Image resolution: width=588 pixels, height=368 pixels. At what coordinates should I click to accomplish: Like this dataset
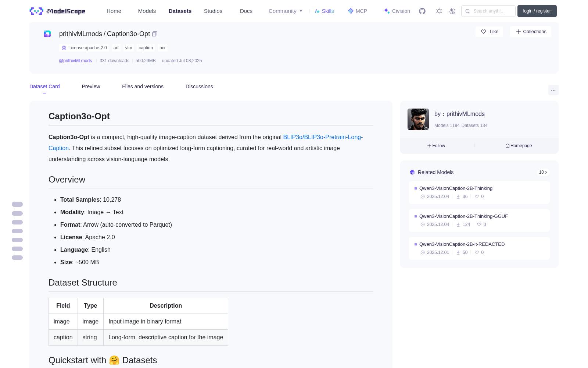(490, 32)
